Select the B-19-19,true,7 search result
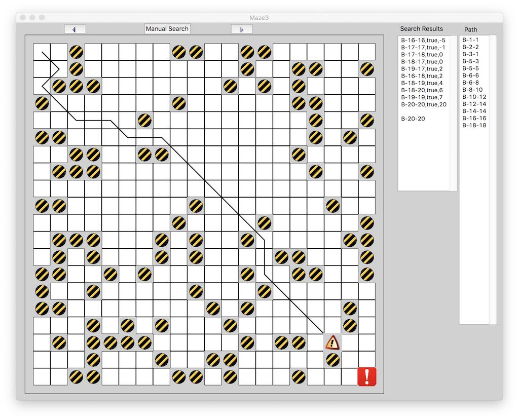 click(422, 97)
